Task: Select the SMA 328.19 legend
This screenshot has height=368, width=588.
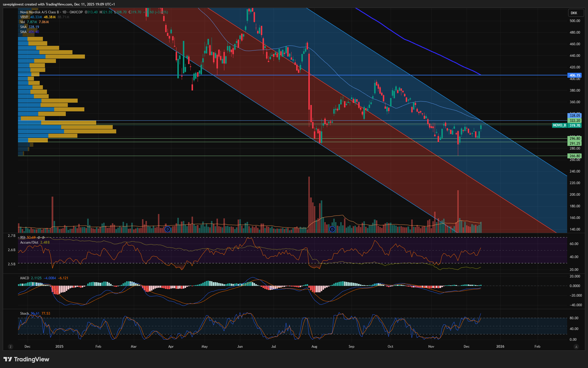Action: pos(23,27)
